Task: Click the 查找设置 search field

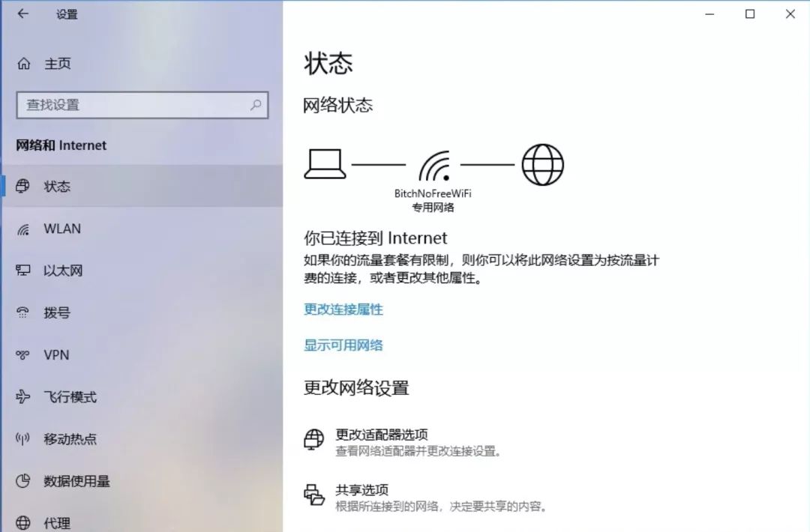Action: (142, 105)
